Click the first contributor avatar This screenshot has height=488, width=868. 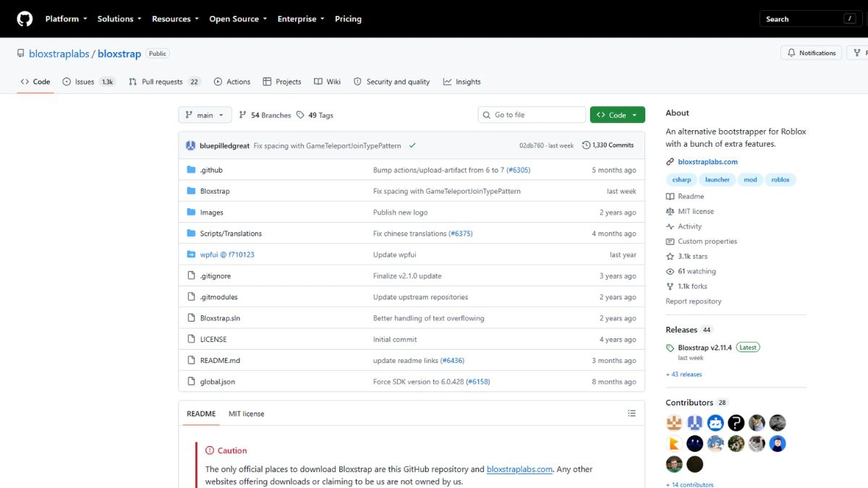click(674, 423)
